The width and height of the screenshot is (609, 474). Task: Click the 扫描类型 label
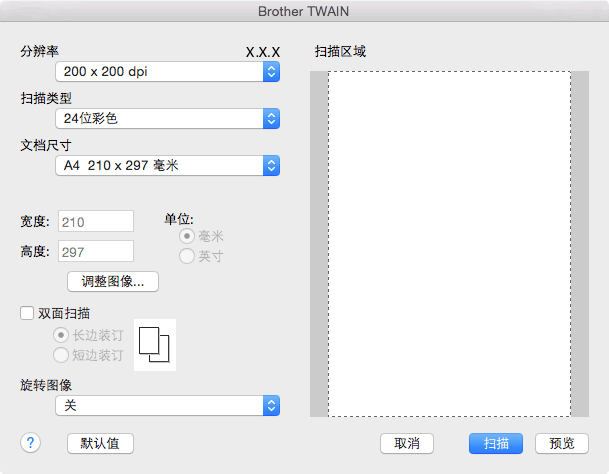[x=46, y=98]
